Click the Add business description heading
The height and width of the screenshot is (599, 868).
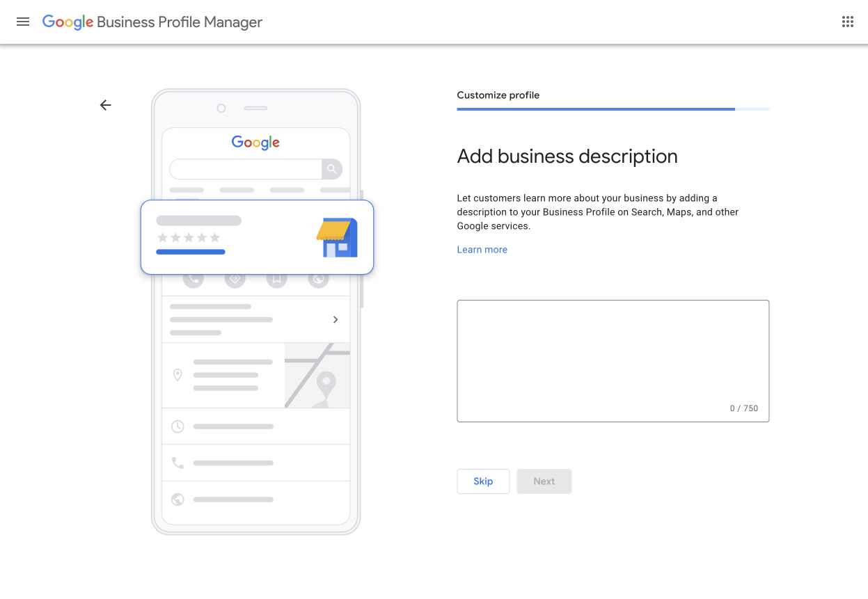click(x=567, y=157)
